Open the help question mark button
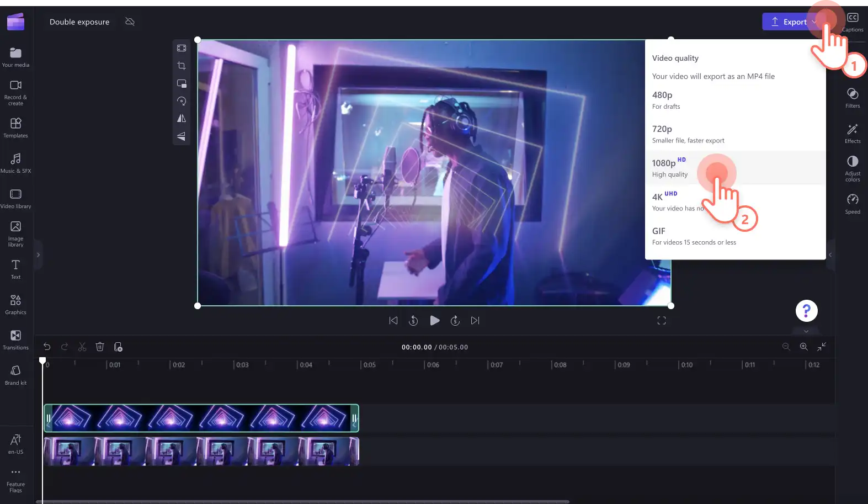Viewport: 868px width, 504px height. click(x=806, y=311)
